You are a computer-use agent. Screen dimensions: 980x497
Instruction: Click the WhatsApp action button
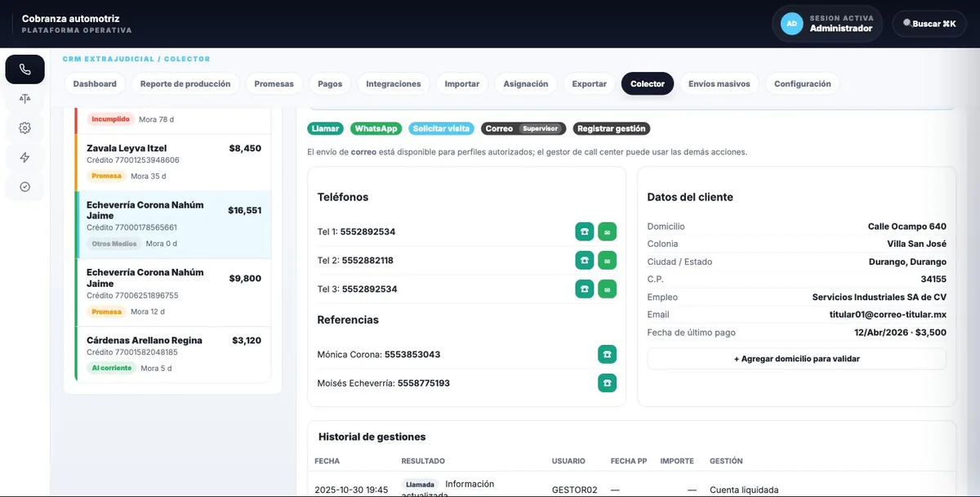point(376,128)
